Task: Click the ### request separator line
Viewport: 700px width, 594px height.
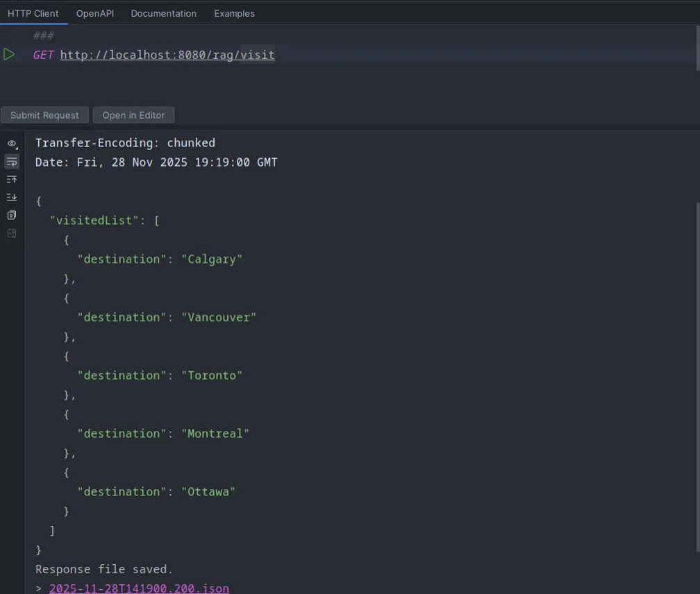Action: point(44,35)
